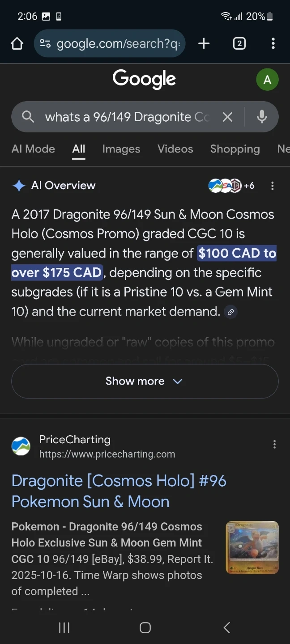
Task: Expand AI Overview with Show more
Action: coord(145,381)
